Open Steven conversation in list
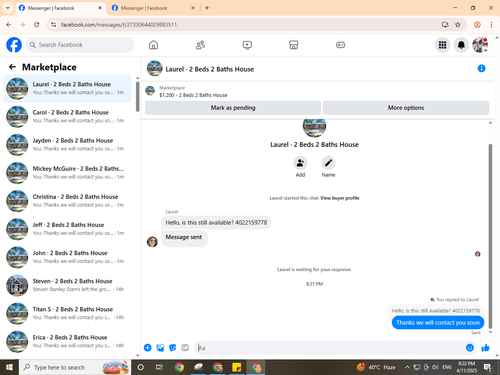Image resolution: width=500 pixels, height=375 pixels. click(68, 285)
